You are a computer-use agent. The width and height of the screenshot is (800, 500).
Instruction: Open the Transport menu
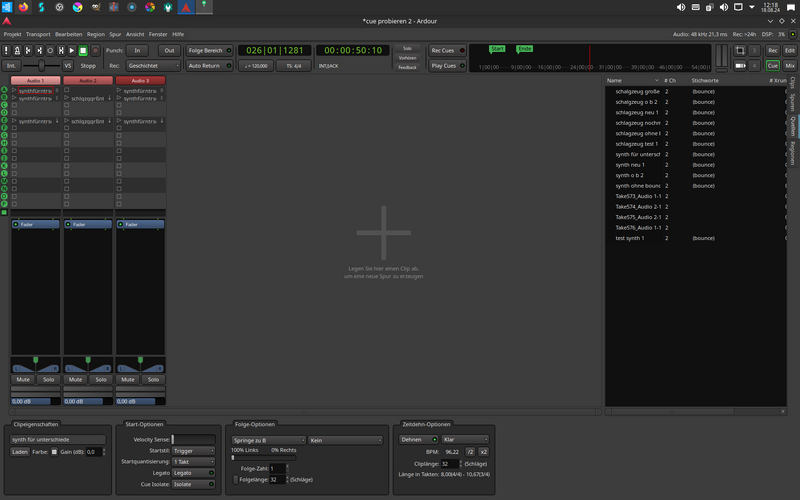[x=38, y=34]
